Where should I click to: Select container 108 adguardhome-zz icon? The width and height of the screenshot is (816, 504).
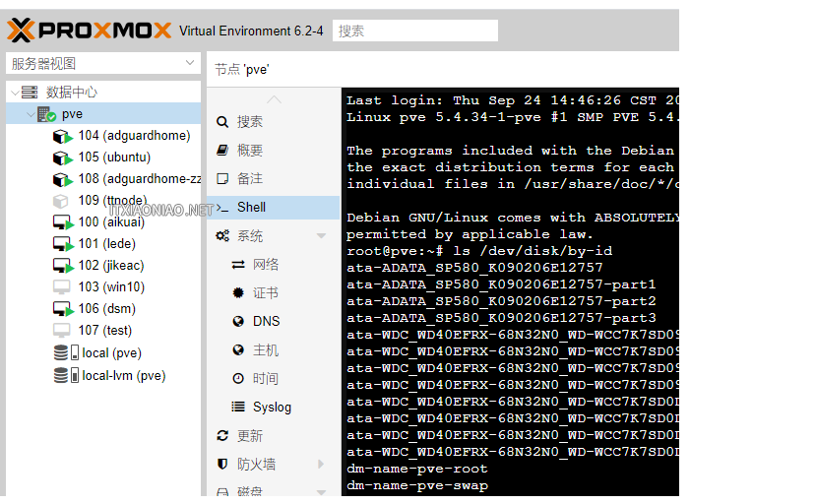[x=62, y=179]
